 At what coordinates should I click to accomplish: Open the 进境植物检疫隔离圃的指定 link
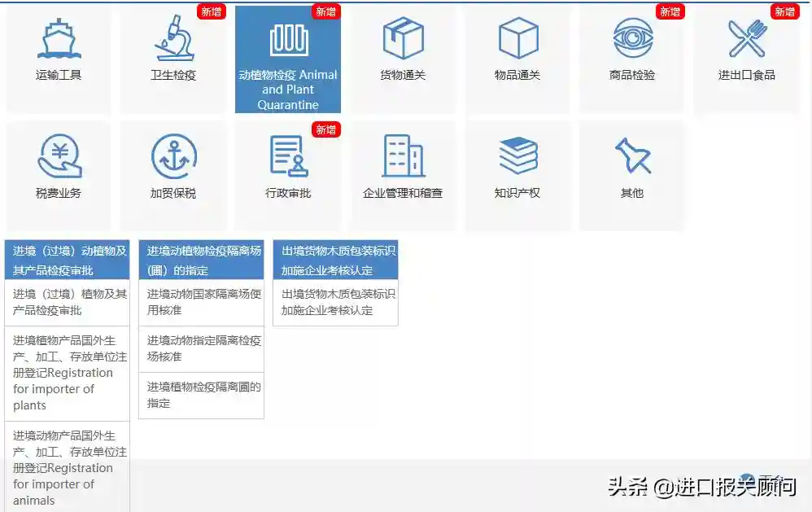201,396
